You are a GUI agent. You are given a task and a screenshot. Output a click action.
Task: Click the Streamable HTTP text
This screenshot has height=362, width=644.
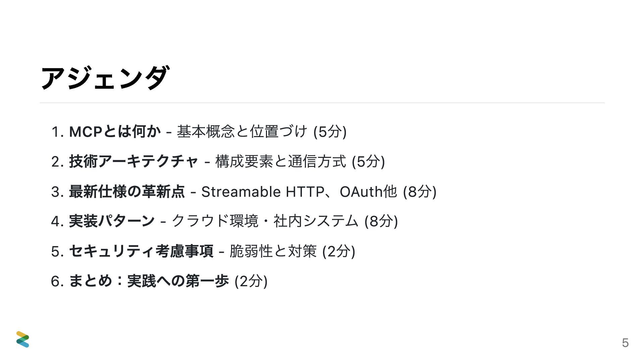point(262,192)
